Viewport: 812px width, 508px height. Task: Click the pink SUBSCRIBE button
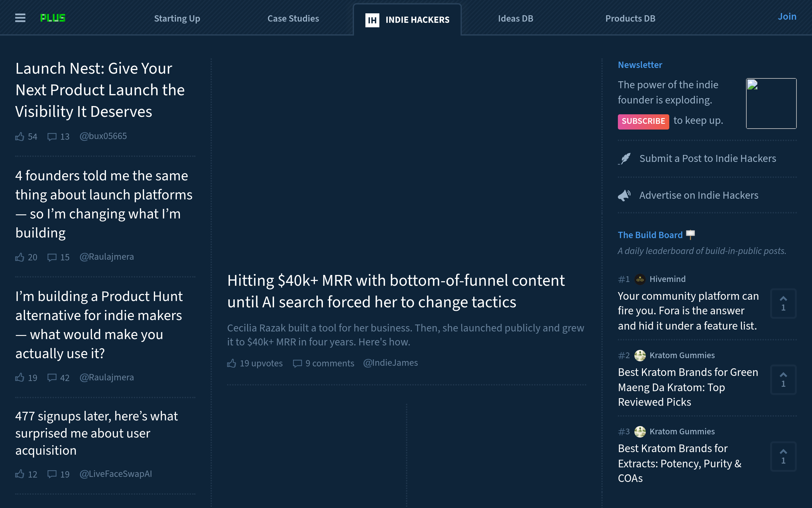tap(643, 121)
